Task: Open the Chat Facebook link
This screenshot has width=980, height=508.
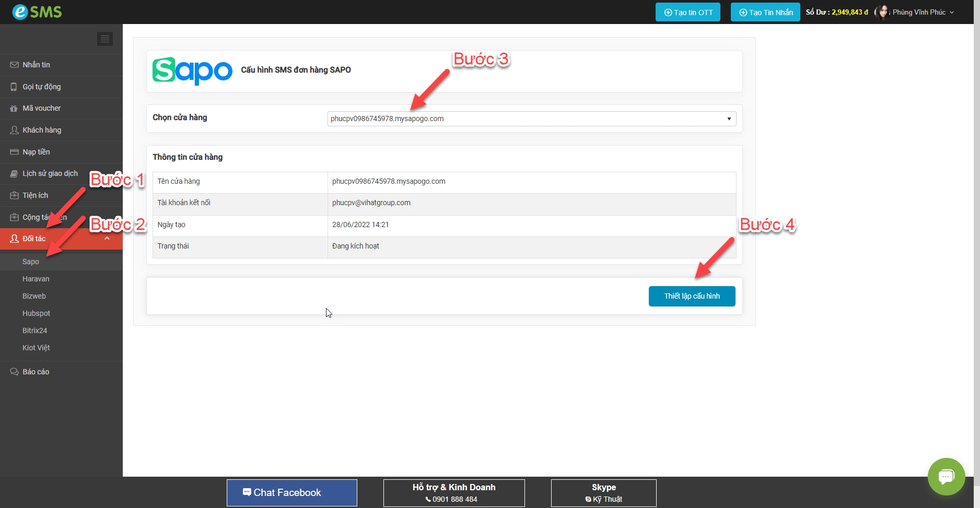Action: (292, 492)
